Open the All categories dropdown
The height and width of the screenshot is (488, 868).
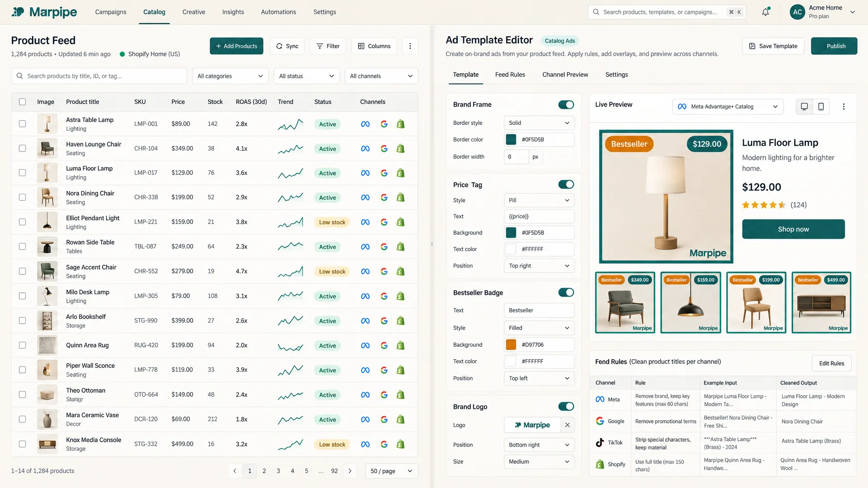(231, 76)
